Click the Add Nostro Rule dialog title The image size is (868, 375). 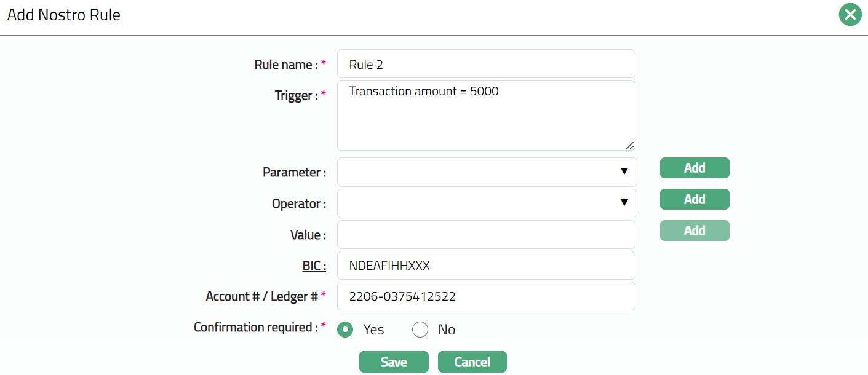pos(64,15)
